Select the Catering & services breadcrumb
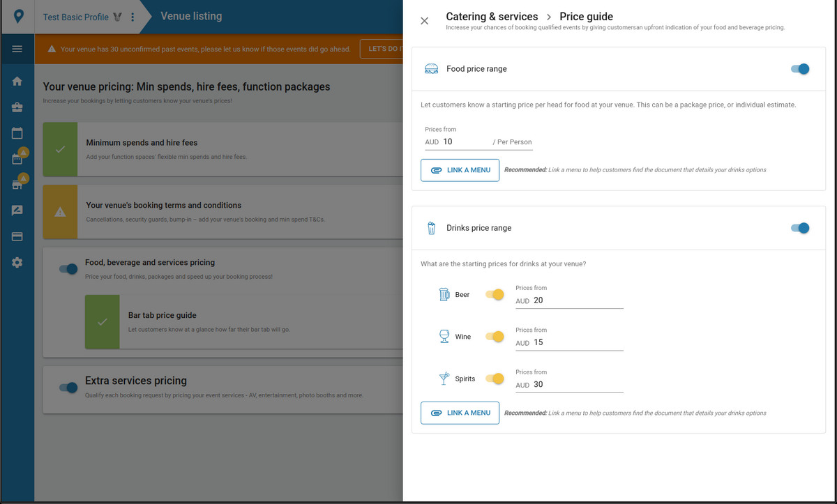 click(x=492, y=17)
